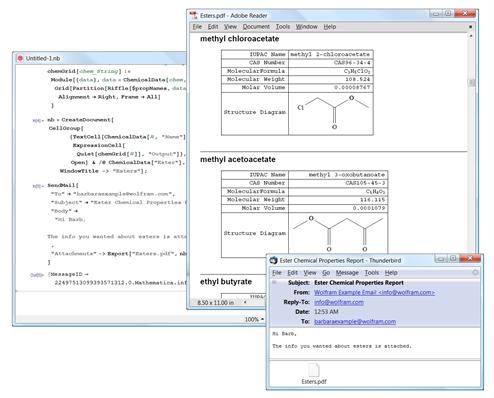The image size is (494, 398).
Task: Open the File menu in Adobe Reader
Action: (x=197, y=27)
